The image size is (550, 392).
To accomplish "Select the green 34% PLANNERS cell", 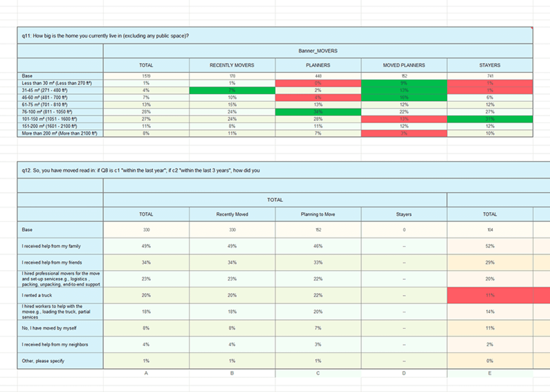I will click(318, 112).
